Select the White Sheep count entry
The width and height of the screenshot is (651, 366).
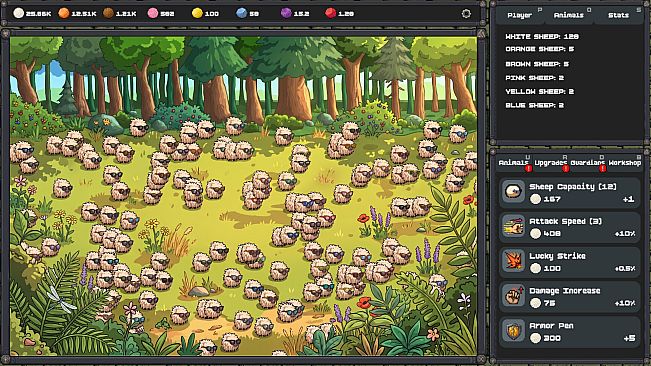click(x=542, y=37)
